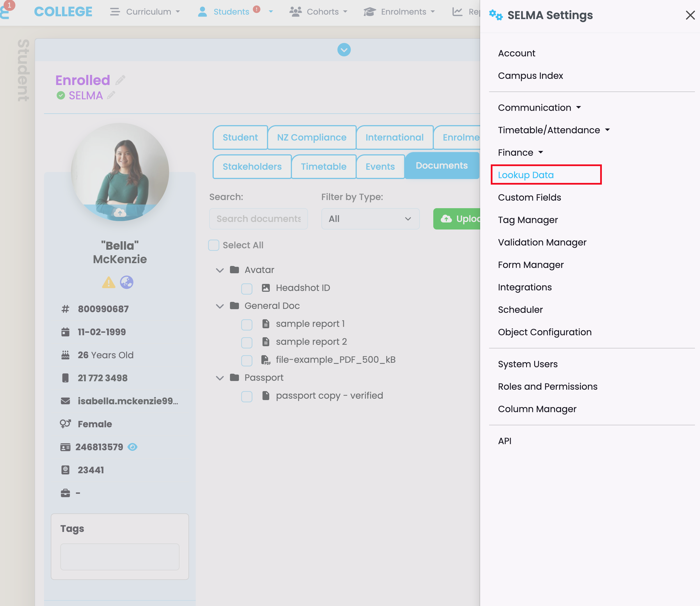700x606 pixels.
Task: Collapse the General Doc folder
Action: coord(220,306)
